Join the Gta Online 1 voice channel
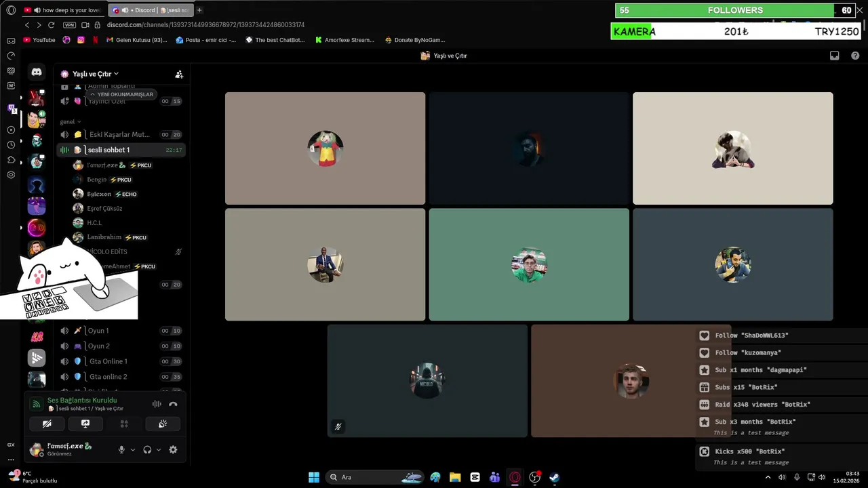868x488 pixels. [121, 361]
